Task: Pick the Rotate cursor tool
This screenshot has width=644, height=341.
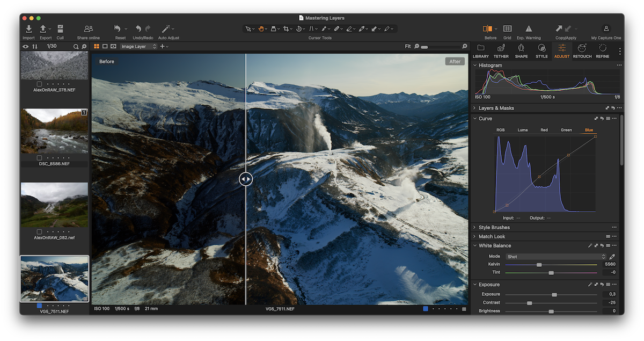Action: 299,29
